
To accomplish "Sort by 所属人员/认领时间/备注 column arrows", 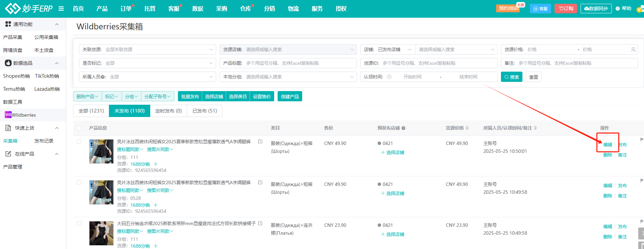I will click(x=535, y=128).
